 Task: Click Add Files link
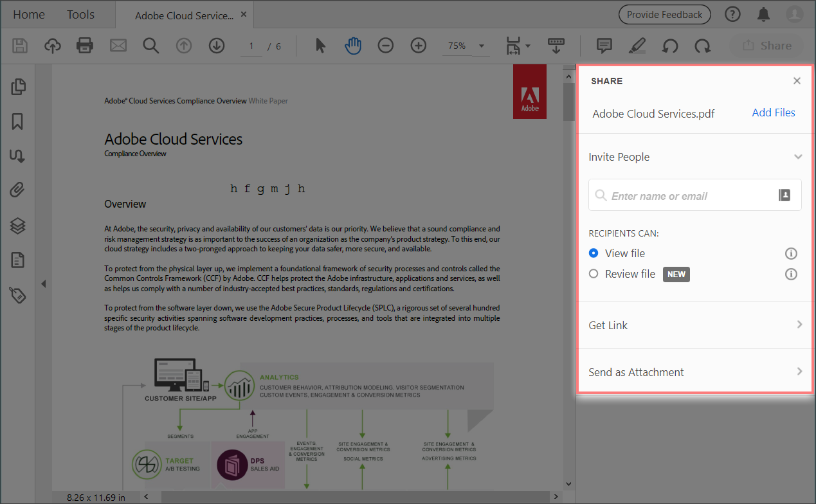pyautogui.click(x=774, y=113)
